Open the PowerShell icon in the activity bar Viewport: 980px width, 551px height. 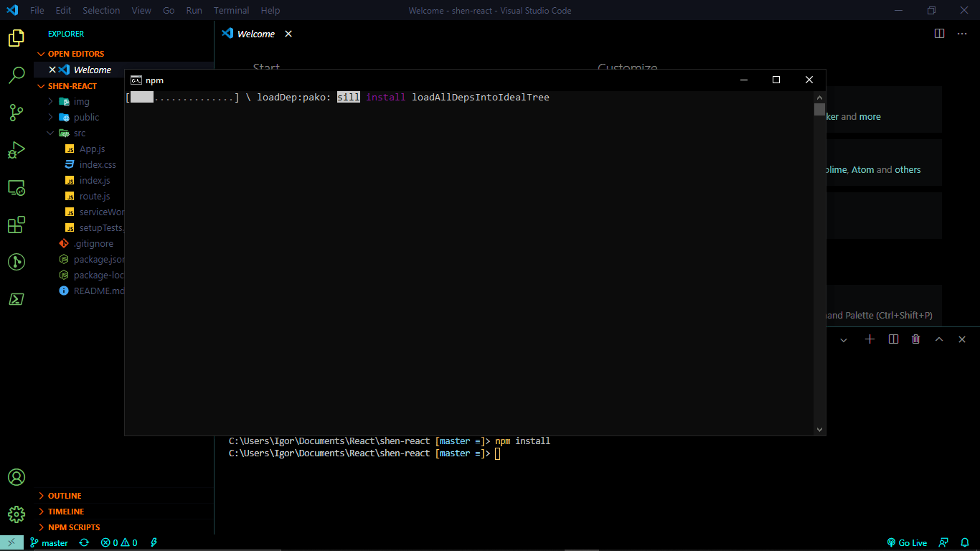coord(17,299)
